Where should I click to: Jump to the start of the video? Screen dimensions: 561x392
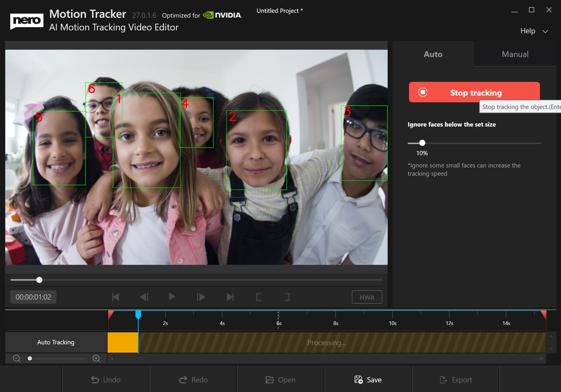tap(115, 297)
